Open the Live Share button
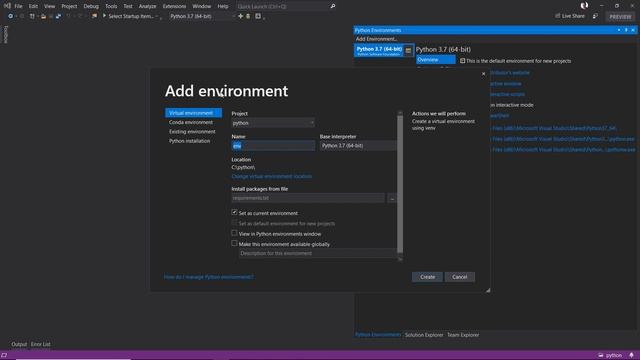This screenshot has width=640, height=360. coord(570,16)
